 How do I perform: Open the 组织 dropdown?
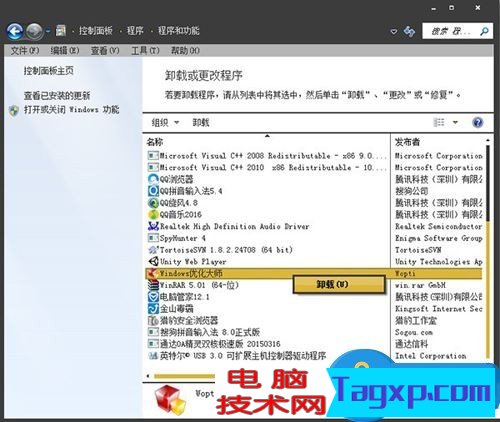point(165,123)
